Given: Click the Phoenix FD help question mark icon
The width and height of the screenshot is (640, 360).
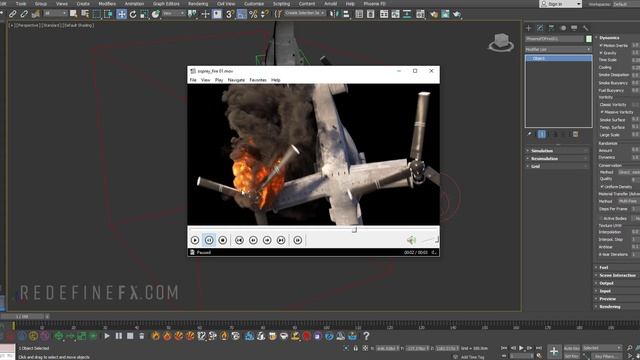Looking at the screenshot, I should point(366,336).
